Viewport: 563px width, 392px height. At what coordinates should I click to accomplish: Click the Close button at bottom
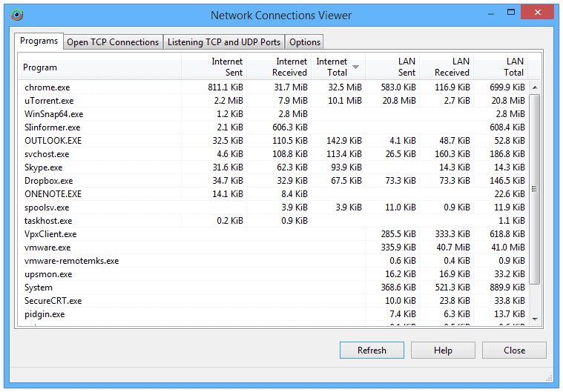coord(514,351)
